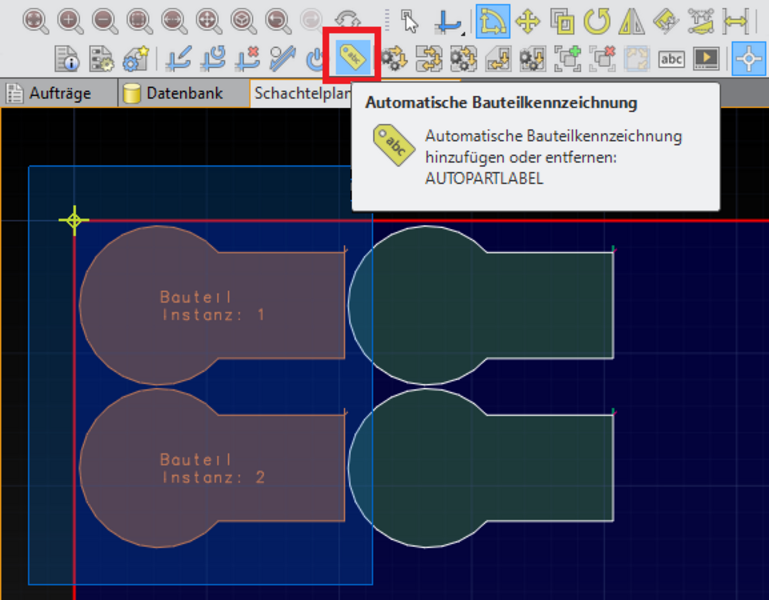Click the zoom in magnifier
769x600 pixels.
[x=70, y=20]
